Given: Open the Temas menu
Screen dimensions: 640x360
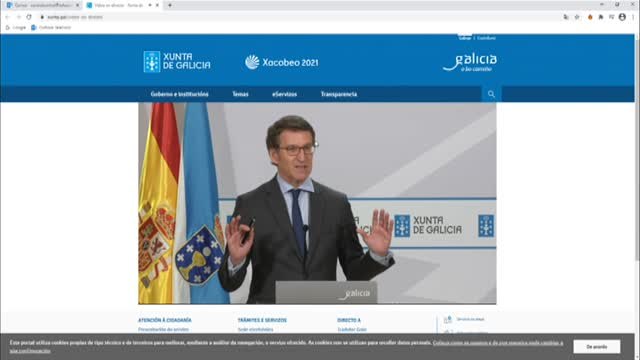Looking at the screenshot, I should (240, 94).
